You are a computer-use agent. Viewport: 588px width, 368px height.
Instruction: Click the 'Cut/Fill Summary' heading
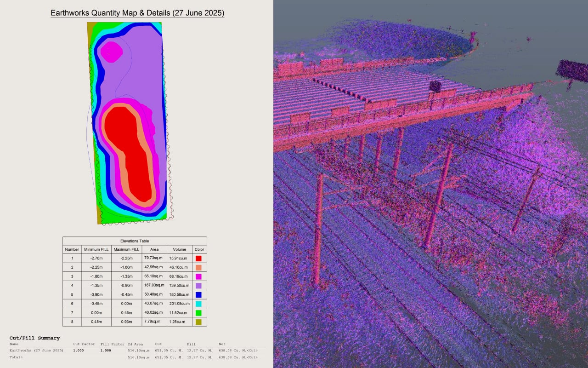(34, 338)
